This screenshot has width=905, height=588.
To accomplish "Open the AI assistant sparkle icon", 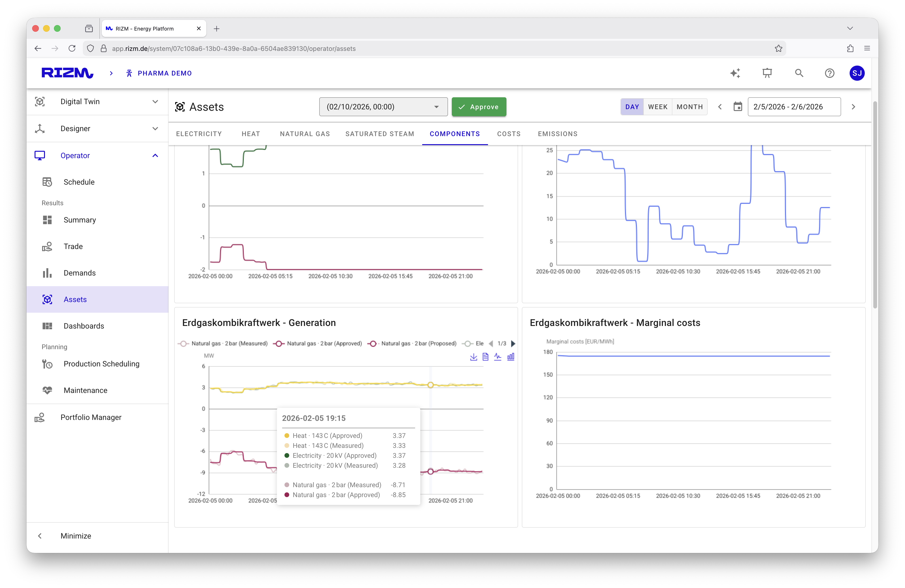I will (735, 73).
